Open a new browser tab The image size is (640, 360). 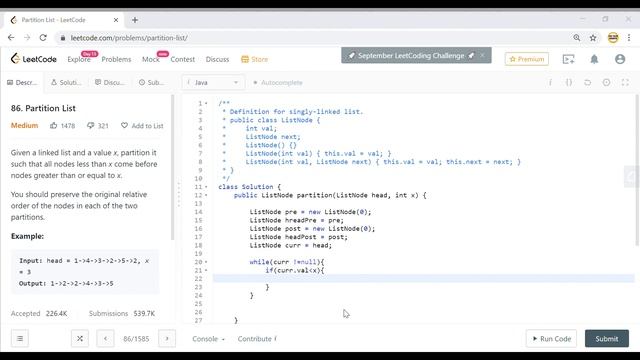coord(135,20)
